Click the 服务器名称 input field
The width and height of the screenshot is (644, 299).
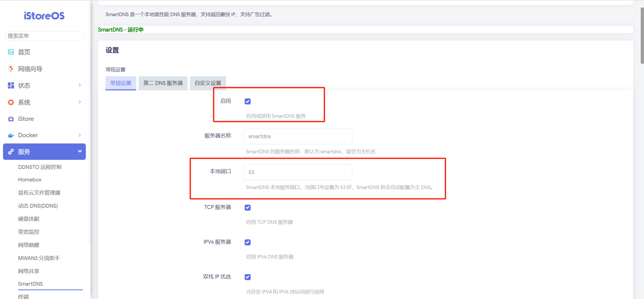(298, 136)
